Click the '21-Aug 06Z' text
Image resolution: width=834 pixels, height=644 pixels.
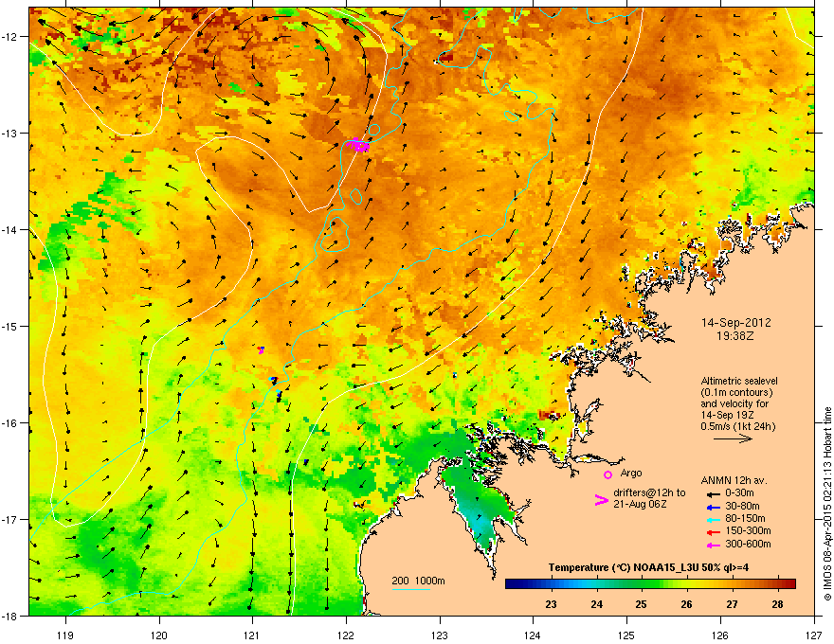(x=640, y=504)
